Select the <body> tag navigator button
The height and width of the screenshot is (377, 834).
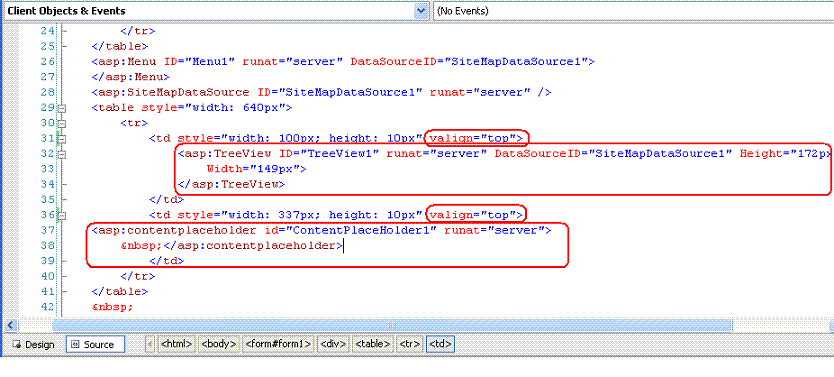pos(219,344)
